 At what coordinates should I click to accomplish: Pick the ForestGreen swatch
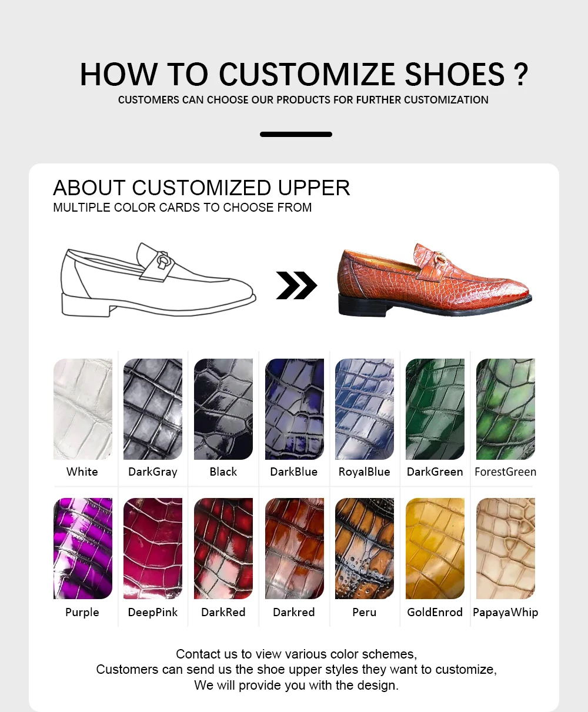[506, 409]
